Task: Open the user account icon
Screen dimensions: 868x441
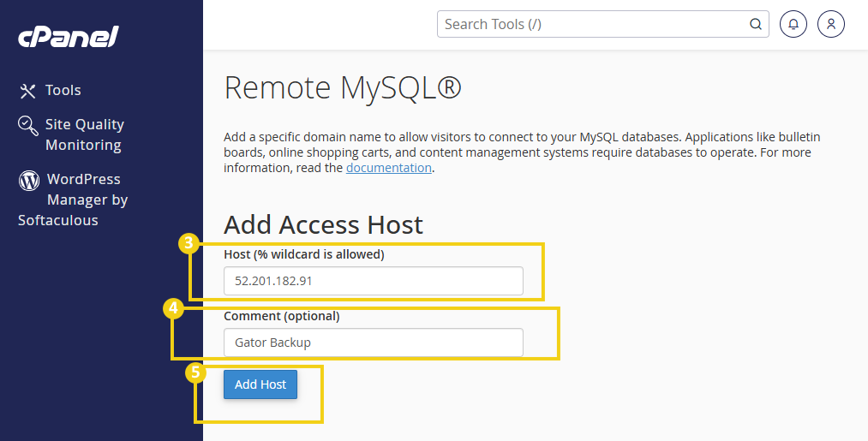Action: (831, 24)
